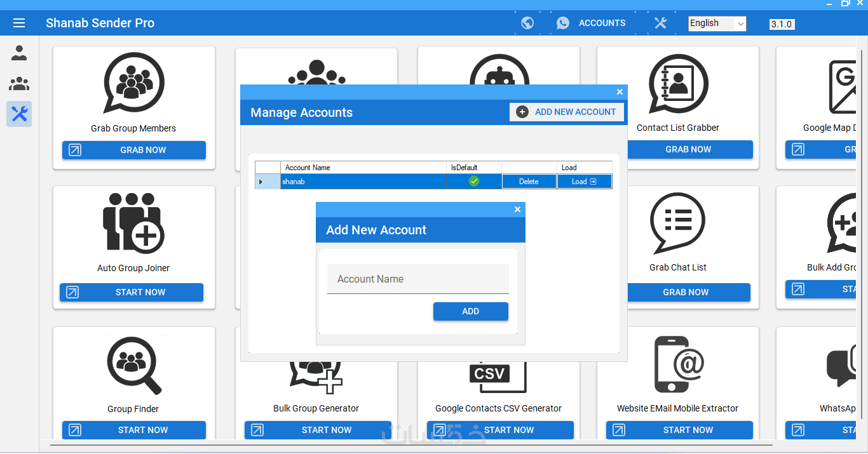Select the group users sidebar icon
868x454 pixels.
click(19, 84)
